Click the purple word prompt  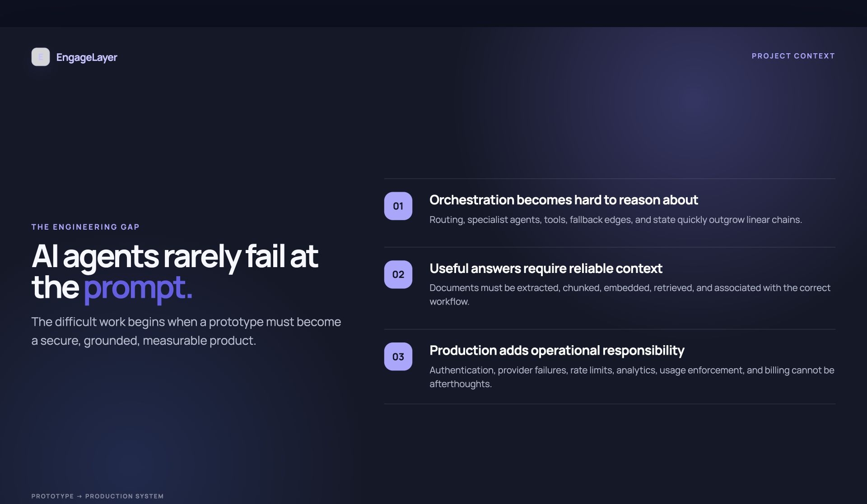pos(138,287)
